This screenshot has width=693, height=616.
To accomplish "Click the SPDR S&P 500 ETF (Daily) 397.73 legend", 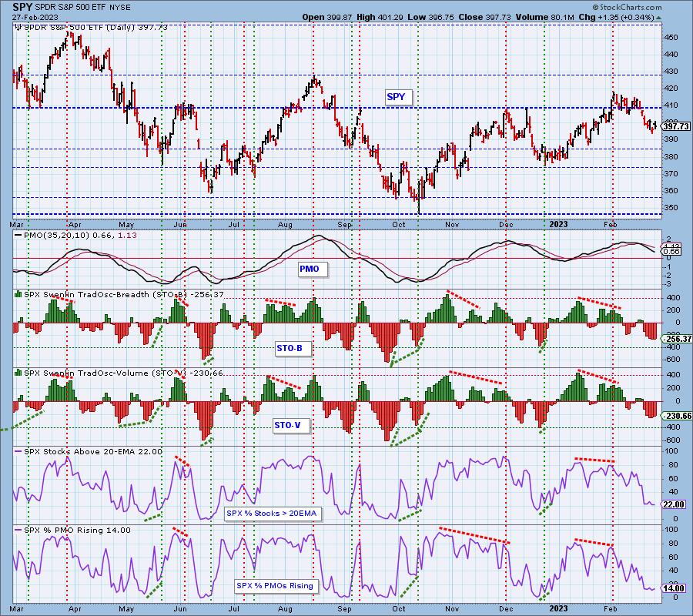I will coord(96,28).
